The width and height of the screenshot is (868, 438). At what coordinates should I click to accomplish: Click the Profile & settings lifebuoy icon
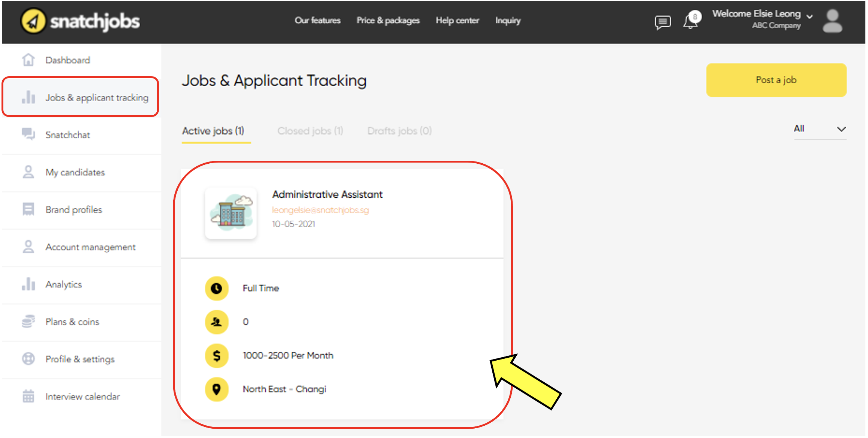tap(28, 359)
